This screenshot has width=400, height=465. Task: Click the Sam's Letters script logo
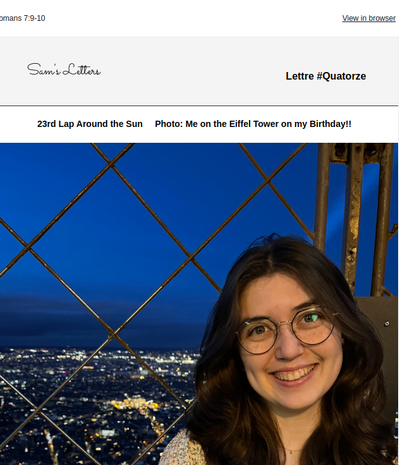click(x=64, y=69)
